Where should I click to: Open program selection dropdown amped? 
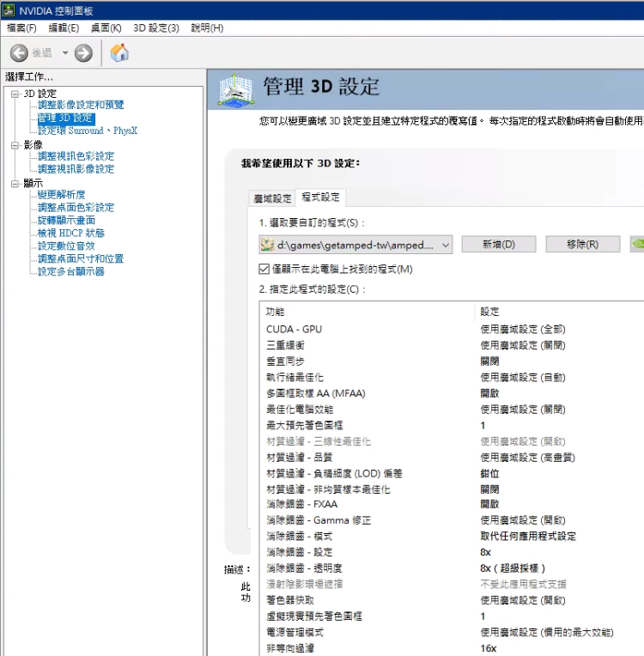[355, 245]
